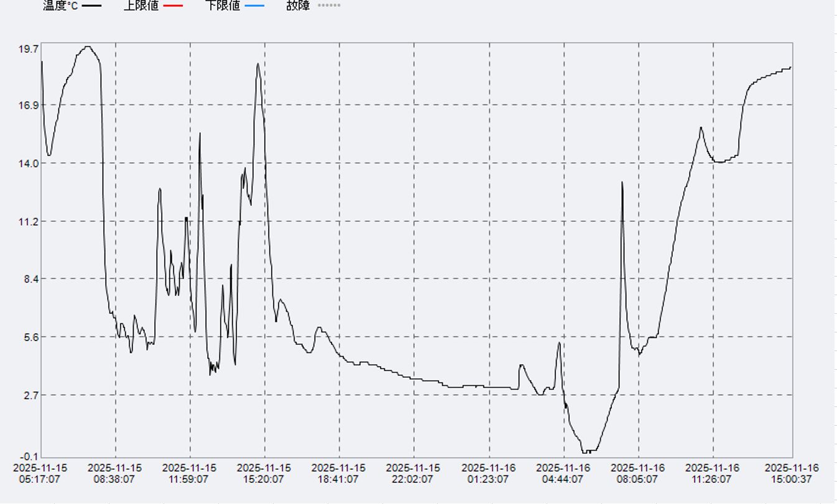Click the curve's lowest dip near -0.1

click(588, 451)
